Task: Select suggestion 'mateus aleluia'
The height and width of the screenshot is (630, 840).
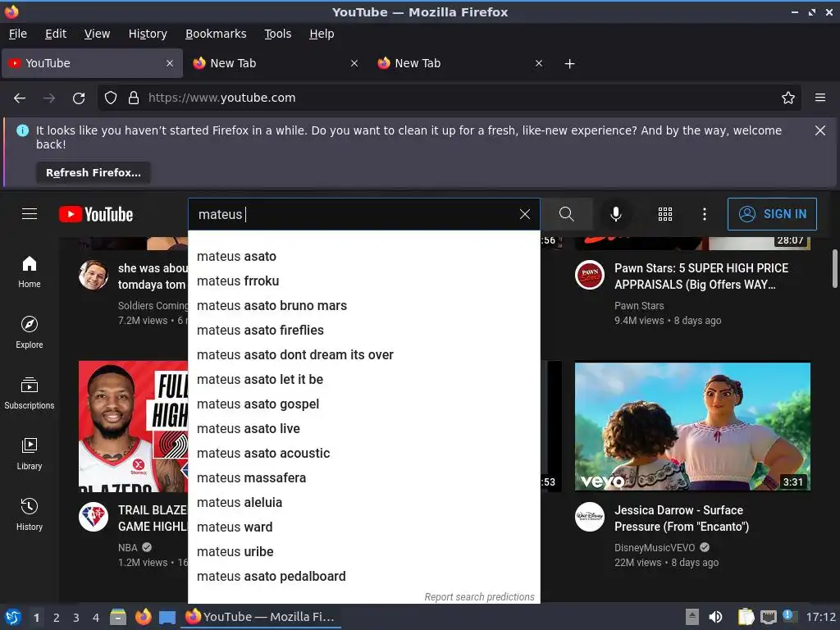Action: coord(363,503)
